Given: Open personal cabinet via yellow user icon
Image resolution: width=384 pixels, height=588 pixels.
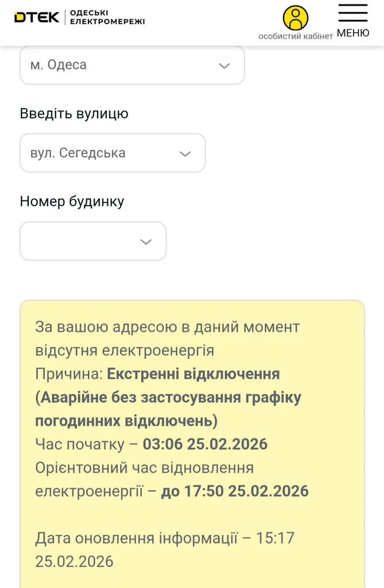Looking at the screenshot, I should [x=296, y=17].
